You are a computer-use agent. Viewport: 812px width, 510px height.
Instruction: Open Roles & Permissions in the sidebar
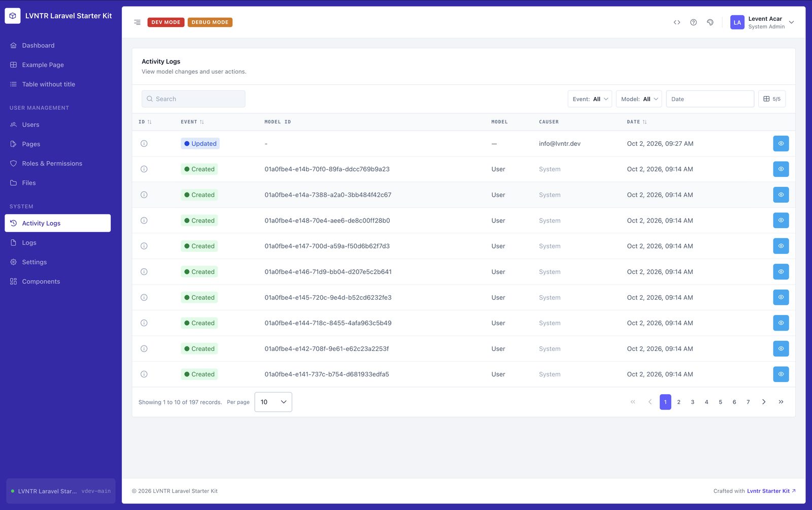pyautogui.click(x=58, y=164)
